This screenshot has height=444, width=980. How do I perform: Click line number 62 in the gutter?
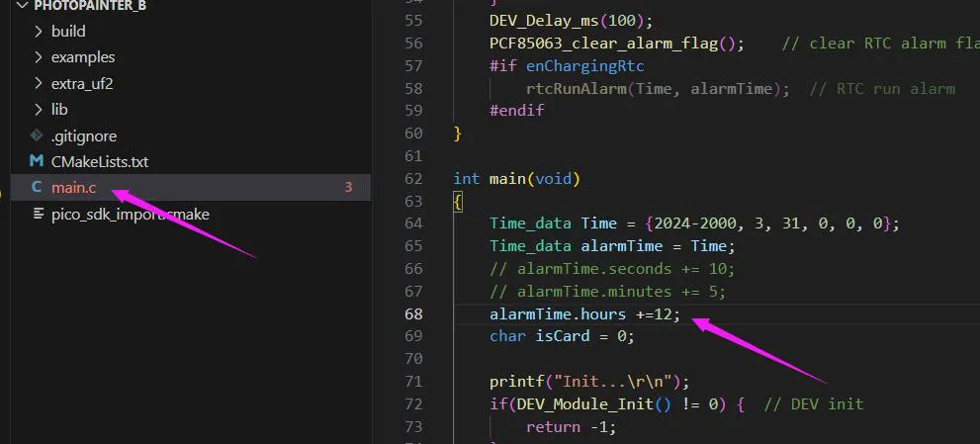[x=413, y=179]
